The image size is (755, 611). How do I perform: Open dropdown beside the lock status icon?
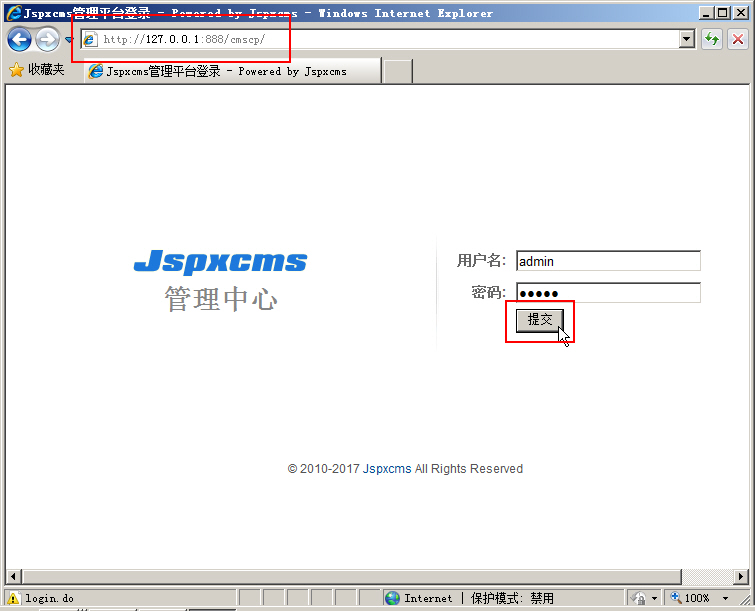pos(654,598)
